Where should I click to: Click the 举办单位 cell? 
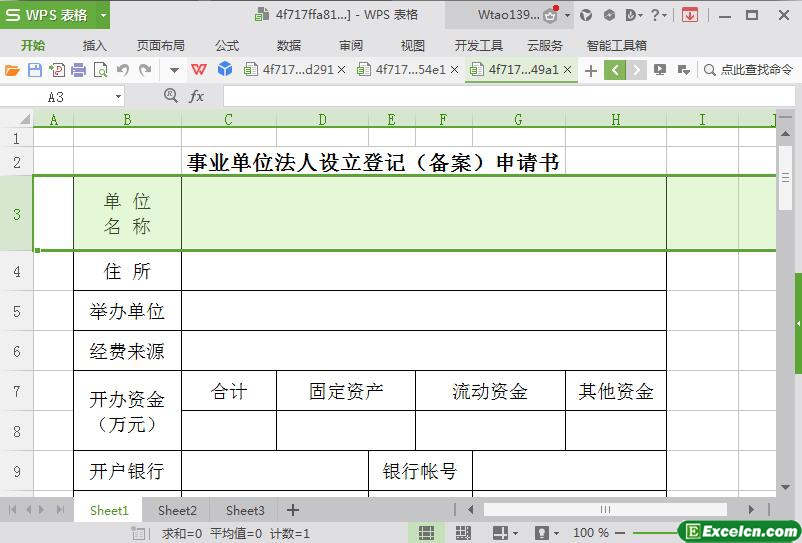(127, 311)
